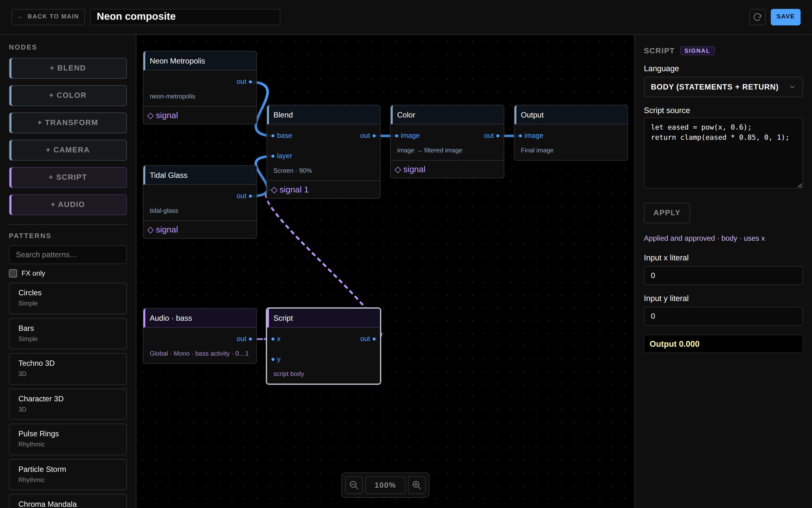The height and width of the screenshot is (508, 812).
Task: Add a Transform node
Action: click(68, 123)
